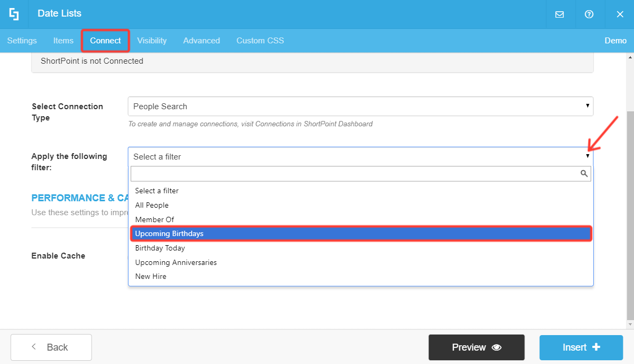Image resolution: width=634 pixels, height=364 pixels.
Task: Open the Visibility tab
Action: pyautogui.click(x=152, y=40)
